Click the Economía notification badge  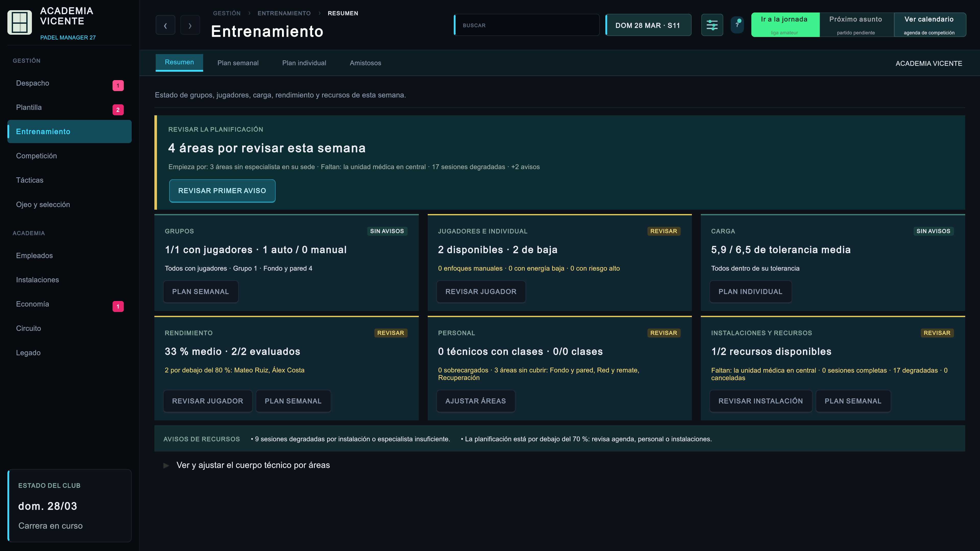point(118,306)
